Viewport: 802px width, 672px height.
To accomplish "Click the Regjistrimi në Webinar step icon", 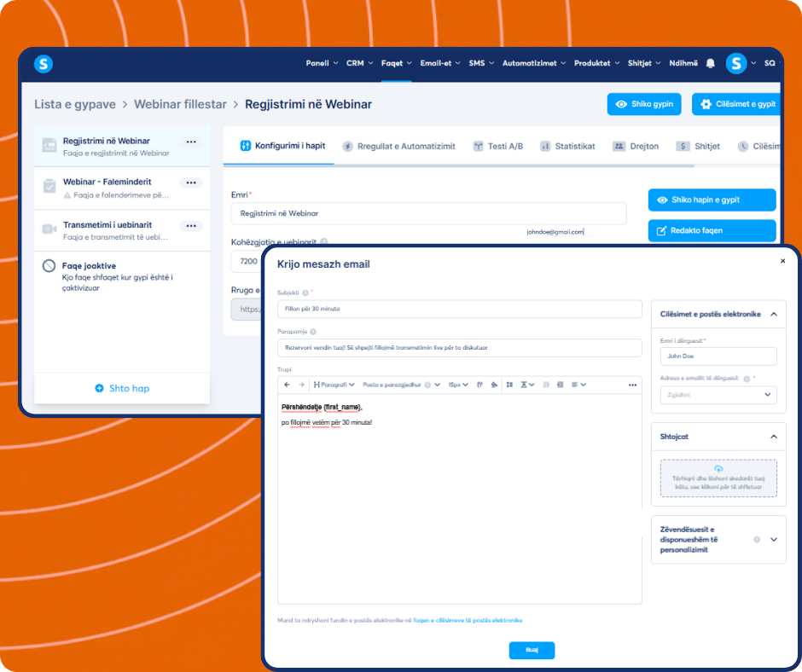I will [x=49, y=145].
